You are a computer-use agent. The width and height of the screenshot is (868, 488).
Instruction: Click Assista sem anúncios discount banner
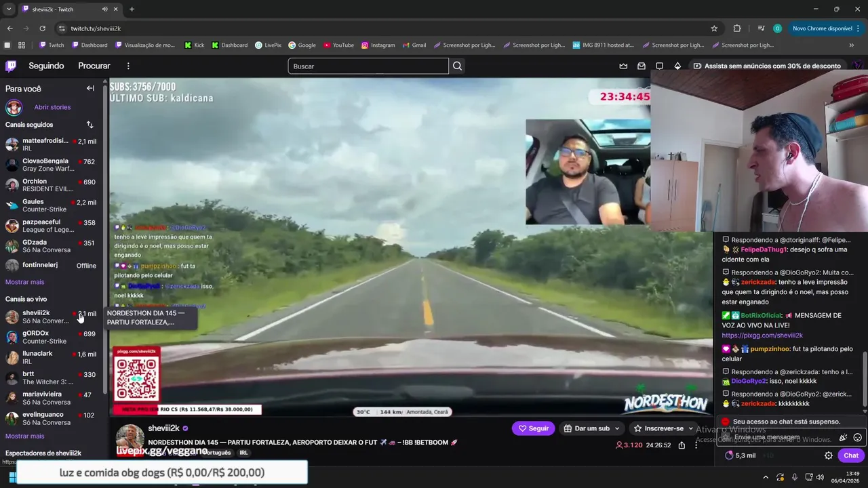pyautogui.click(x=766, y=66)
